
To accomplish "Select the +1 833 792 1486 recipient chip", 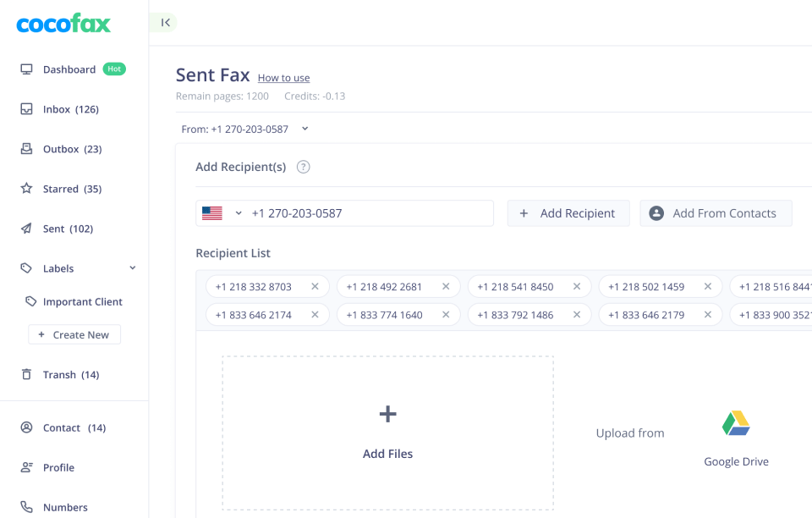I will pos(529,314).
